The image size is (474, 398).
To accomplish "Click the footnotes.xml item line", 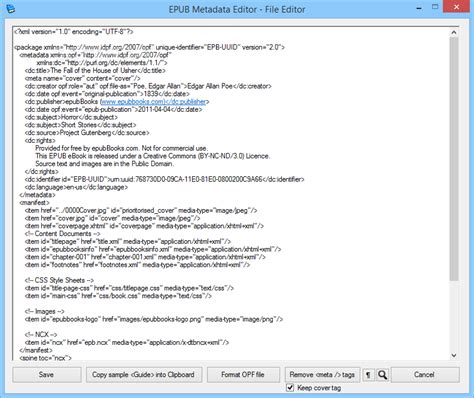I will 137,265.
